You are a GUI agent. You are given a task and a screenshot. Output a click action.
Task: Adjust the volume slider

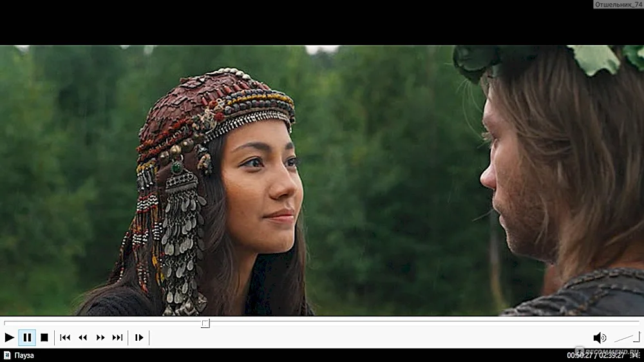(x=627, y=338)
